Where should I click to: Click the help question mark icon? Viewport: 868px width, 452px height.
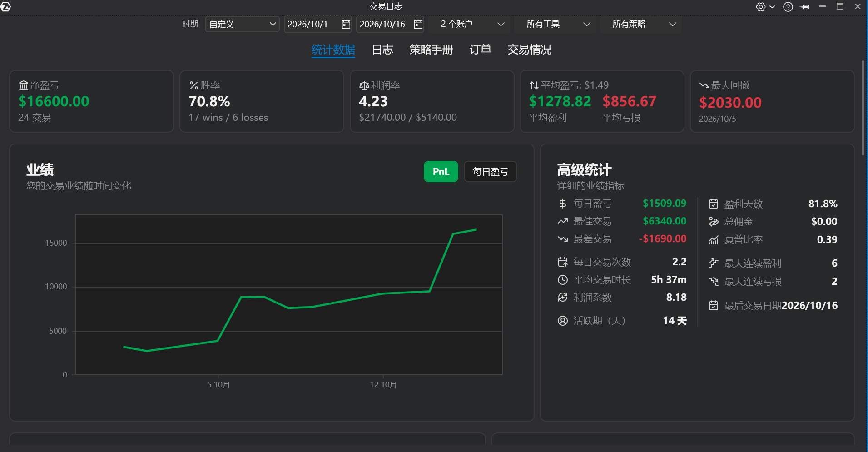[x=788, y=7]
